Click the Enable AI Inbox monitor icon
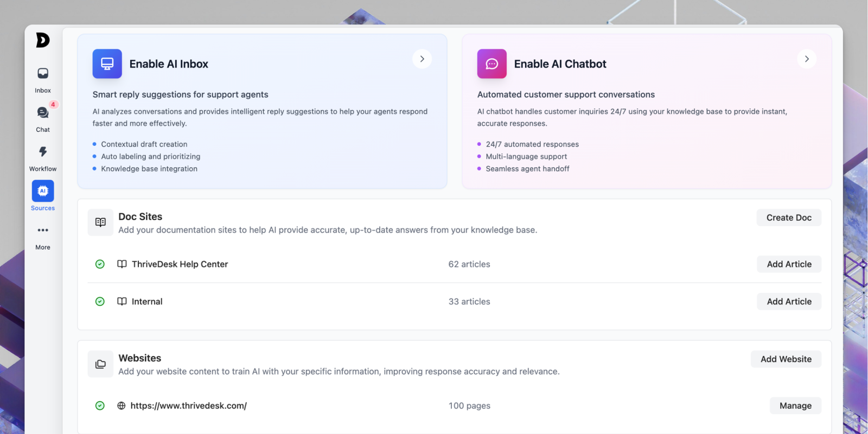The height and width of the screenshot is (434, 868). 107,64
